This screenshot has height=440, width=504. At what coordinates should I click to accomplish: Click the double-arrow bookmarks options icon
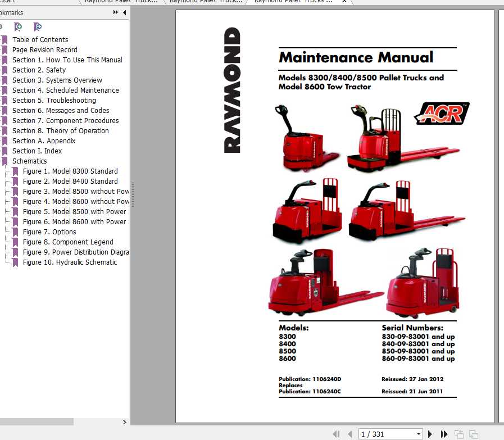coord(115,12)
